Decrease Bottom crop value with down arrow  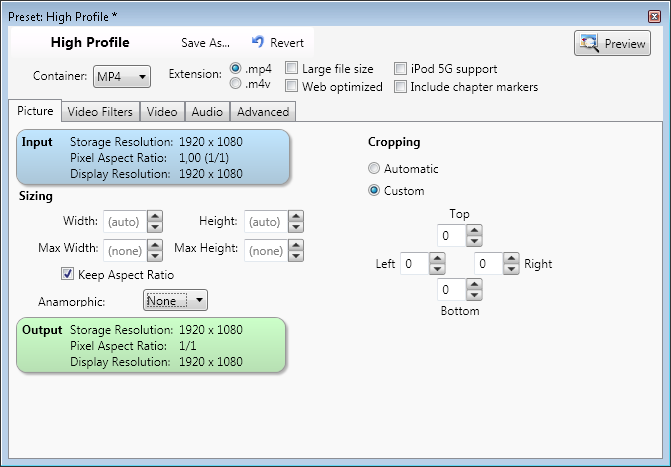click(474, 295)
